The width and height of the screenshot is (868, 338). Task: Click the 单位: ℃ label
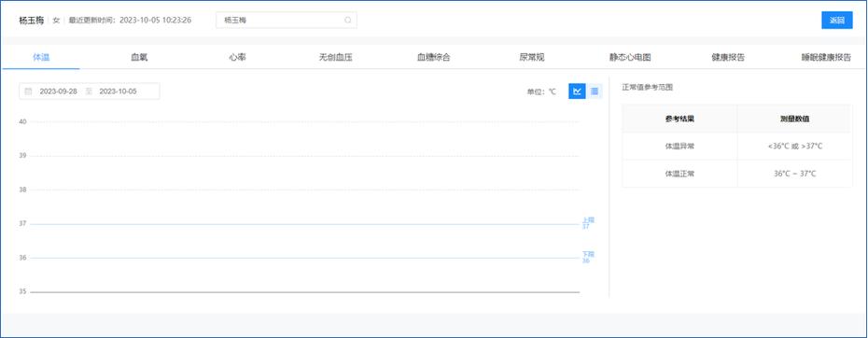tap(541, 92)
